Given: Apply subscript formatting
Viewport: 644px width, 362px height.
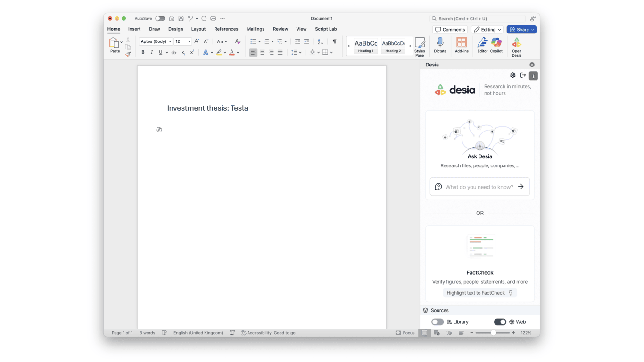Looking at the screenshot, I should click(x=183, y=52).
